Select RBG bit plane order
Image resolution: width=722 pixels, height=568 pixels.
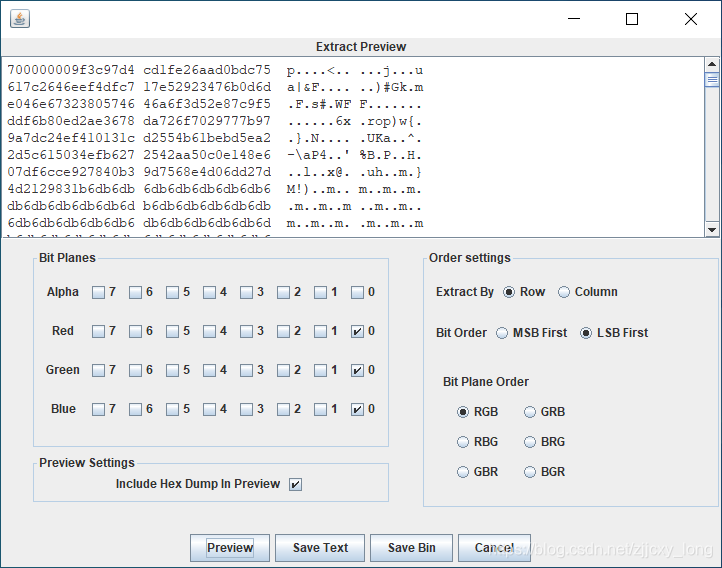coord(463,442)
